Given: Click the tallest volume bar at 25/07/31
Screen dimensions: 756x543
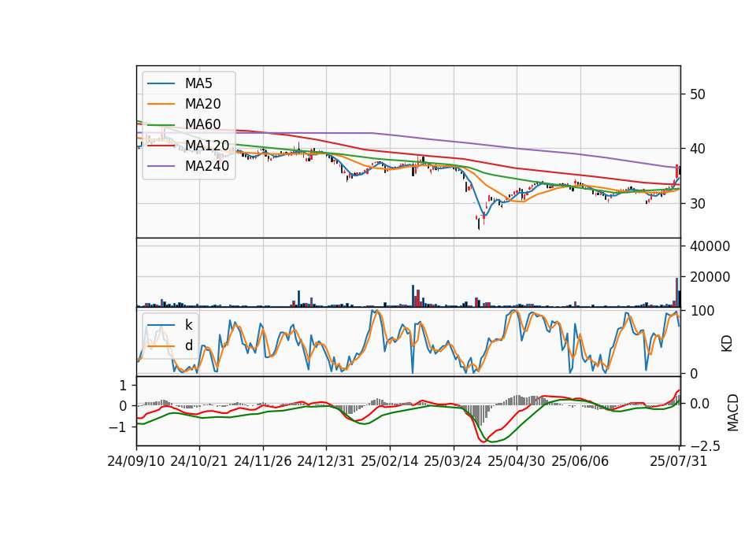Looking at the screenshot, I should point(677,293).
